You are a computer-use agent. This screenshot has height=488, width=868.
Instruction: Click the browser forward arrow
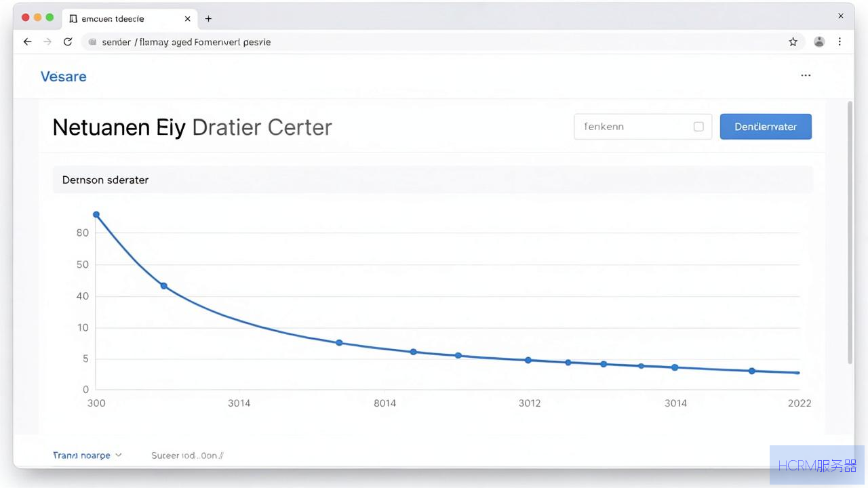point(47,42)
